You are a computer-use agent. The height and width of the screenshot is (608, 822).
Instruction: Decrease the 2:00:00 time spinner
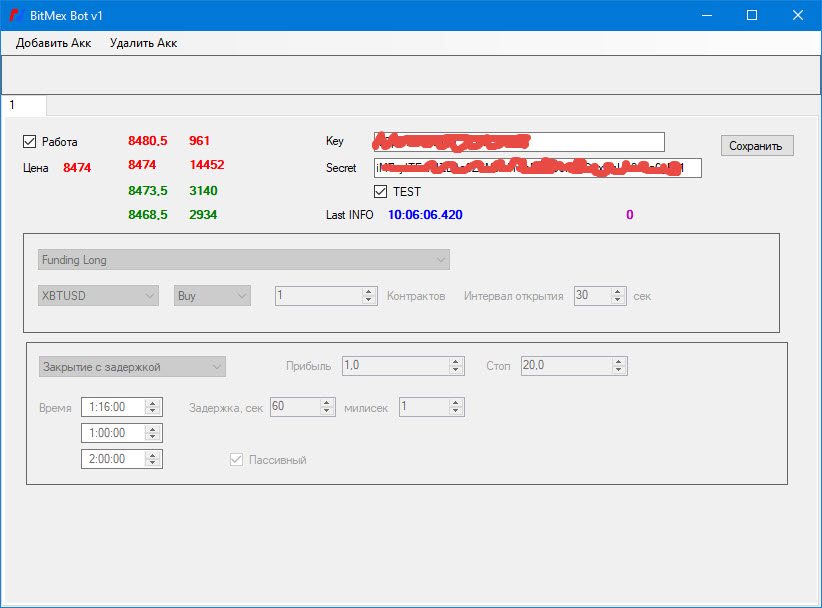[153, 463]
